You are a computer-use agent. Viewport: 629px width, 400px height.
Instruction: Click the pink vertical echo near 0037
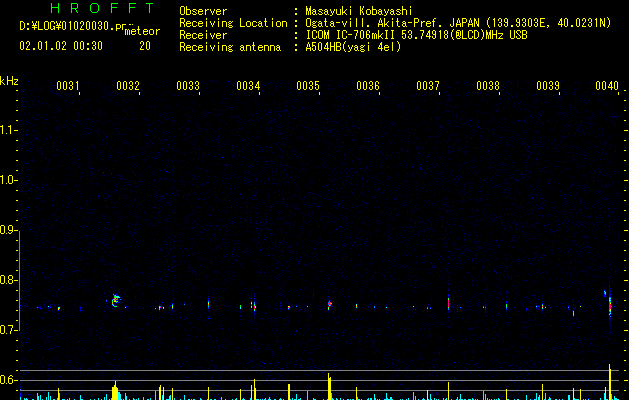[448, 303]
